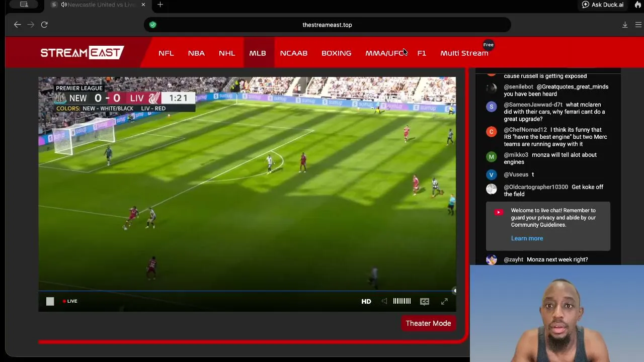Screen dimensions: 644x362
Task: Click the fire button icon
Action: 637,5
